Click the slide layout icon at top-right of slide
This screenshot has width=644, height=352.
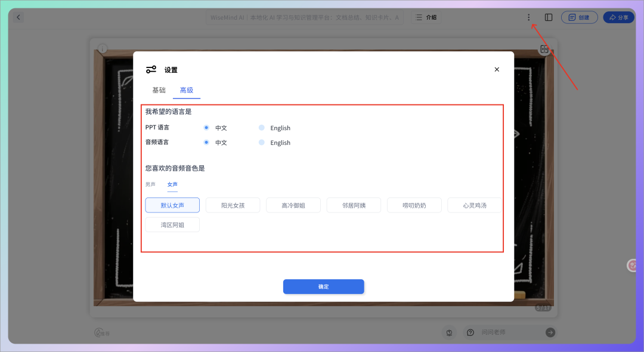pyautogui.click(x=544, y=50)
